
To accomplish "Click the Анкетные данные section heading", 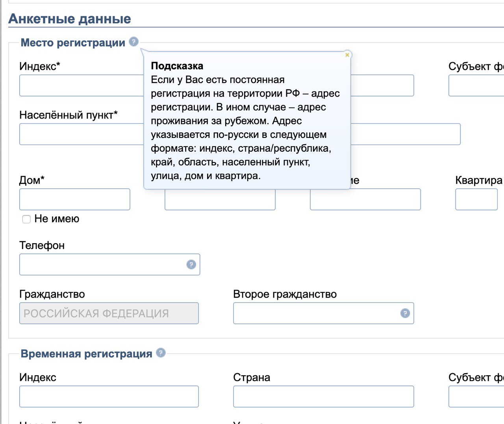I will click(70, 19).
